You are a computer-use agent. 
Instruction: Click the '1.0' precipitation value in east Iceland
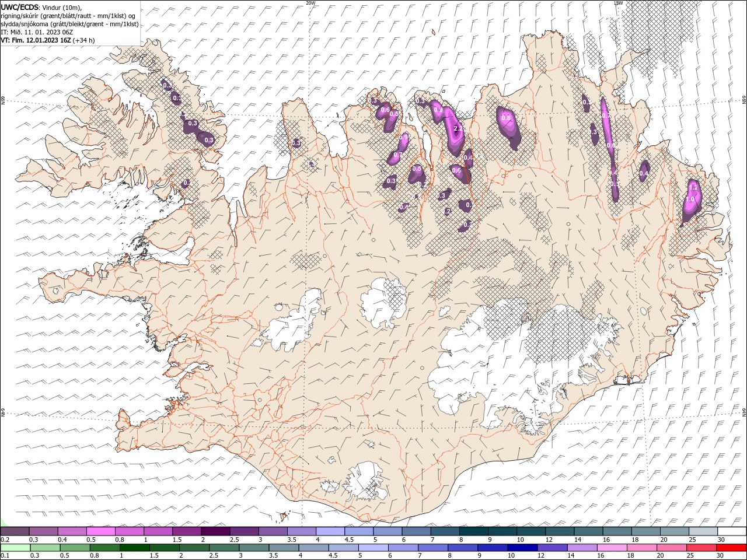pos(690,199)
